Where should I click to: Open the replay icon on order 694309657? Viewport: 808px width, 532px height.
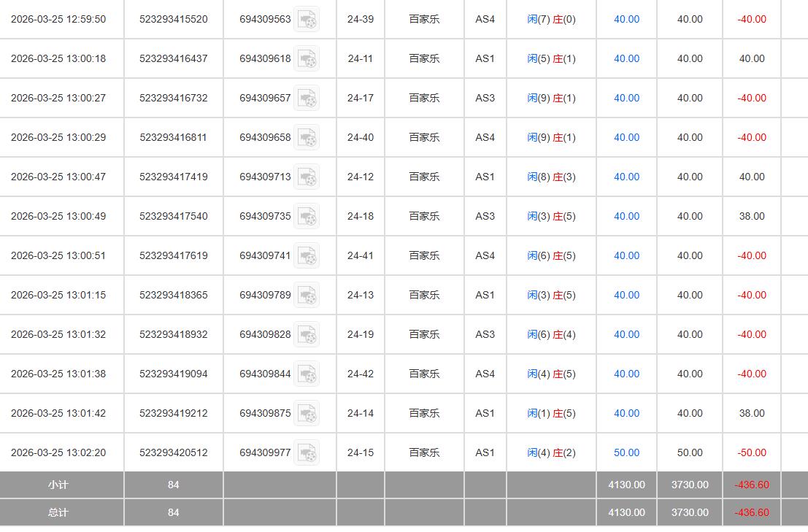coord(307,98)
